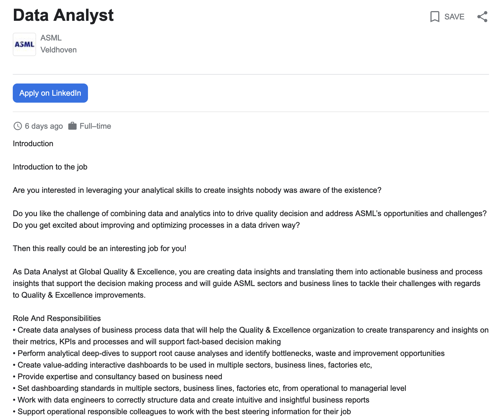Apply on LinkedIn

point(50,93)
